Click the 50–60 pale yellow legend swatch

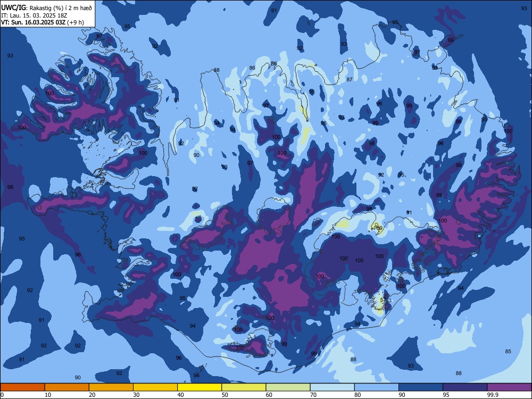click(x=244, y=387)
